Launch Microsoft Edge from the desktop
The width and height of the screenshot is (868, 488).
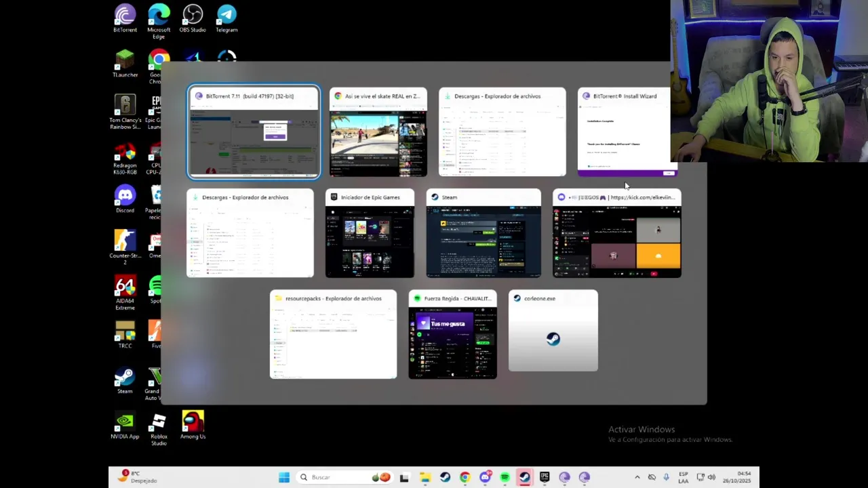(x=159, y=21)
